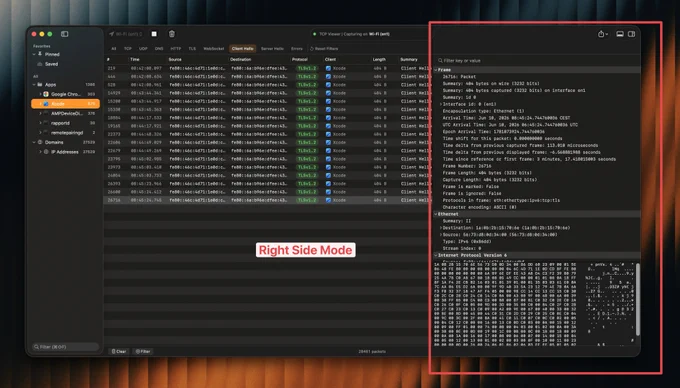The height and width of the screenshot is (388, 680).
Task: Click the Filter key or value field
Action: point(537,61)
